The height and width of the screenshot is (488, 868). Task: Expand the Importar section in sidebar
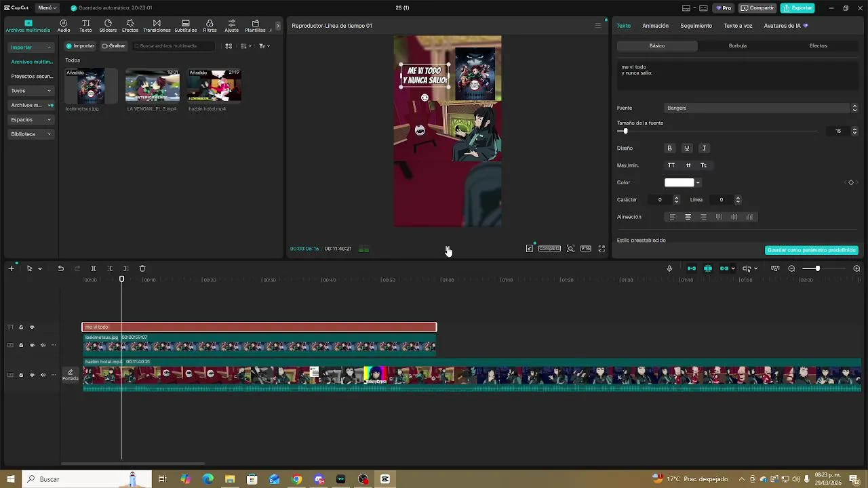(x=31, y=47)
